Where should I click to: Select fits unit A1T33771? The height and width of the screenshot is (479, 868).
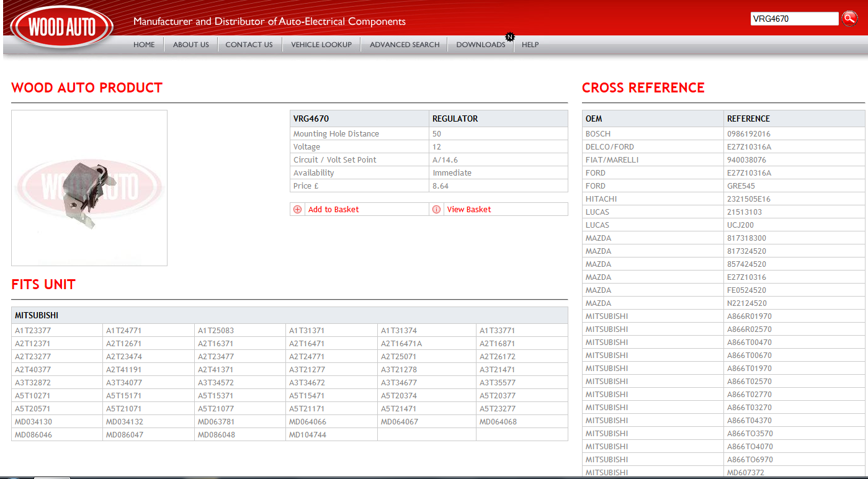click(498, 331)
